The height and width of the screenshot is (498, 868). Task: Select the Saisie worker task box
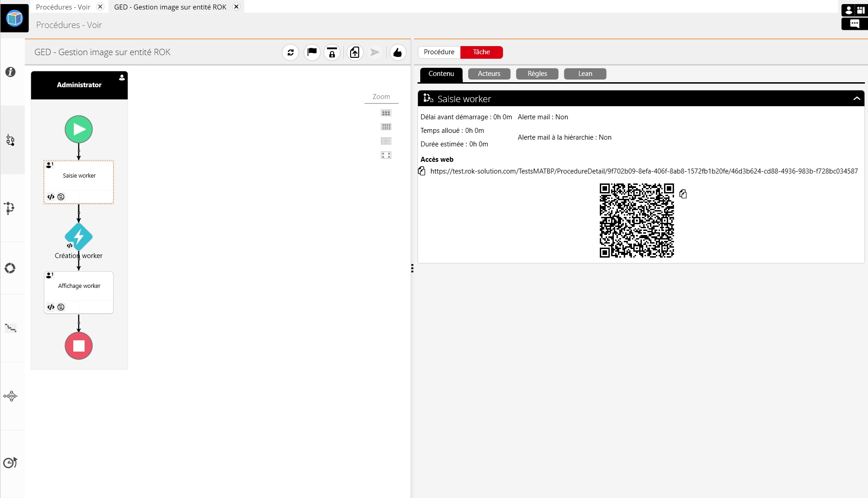point(79,182)
